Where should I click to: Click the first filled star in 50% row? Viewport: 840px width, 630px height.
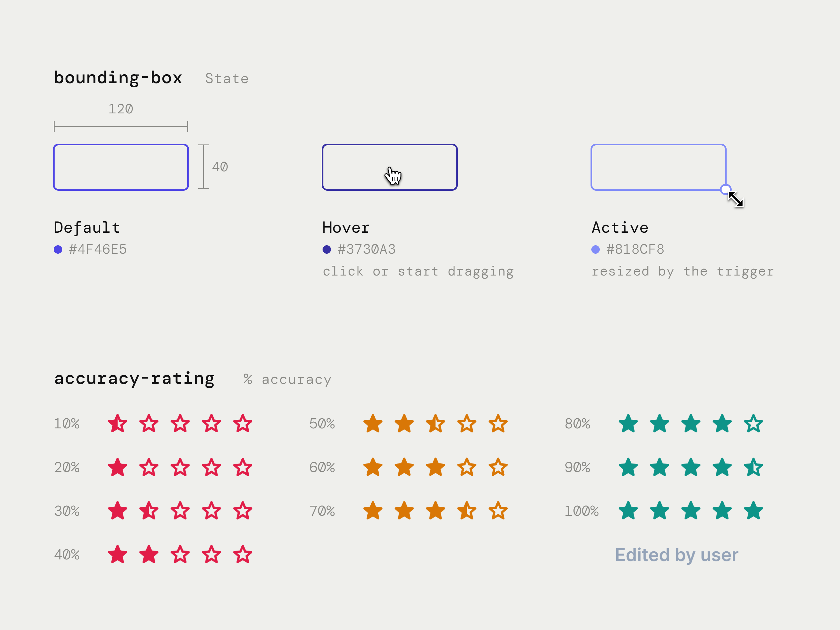373,423
